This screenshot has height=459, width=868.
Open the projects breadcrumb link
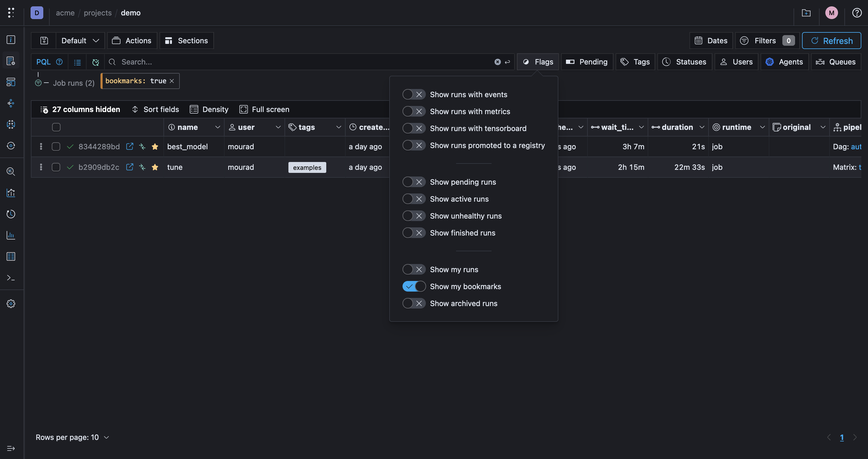[x=98, y=13]
